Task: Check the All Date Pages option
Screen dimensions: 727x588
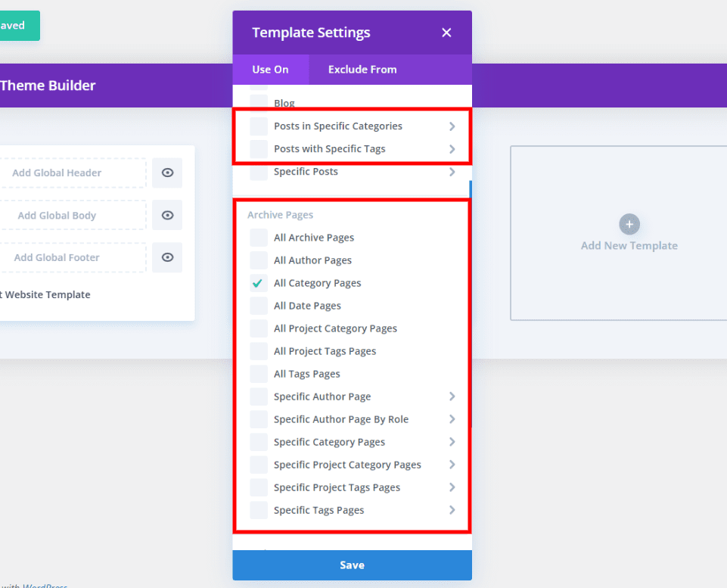Action: coord(257,305)
